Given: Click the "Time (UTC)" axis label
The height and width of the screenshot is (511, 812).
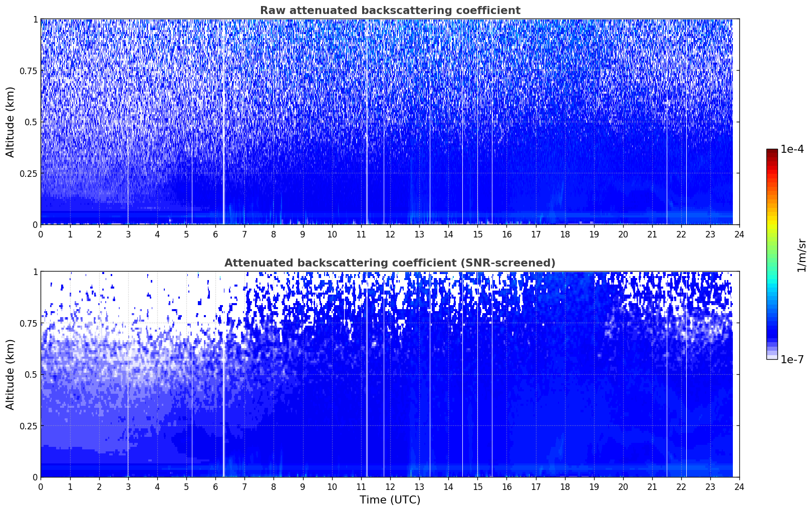Looking at the screenshot, I should (390, 500).
